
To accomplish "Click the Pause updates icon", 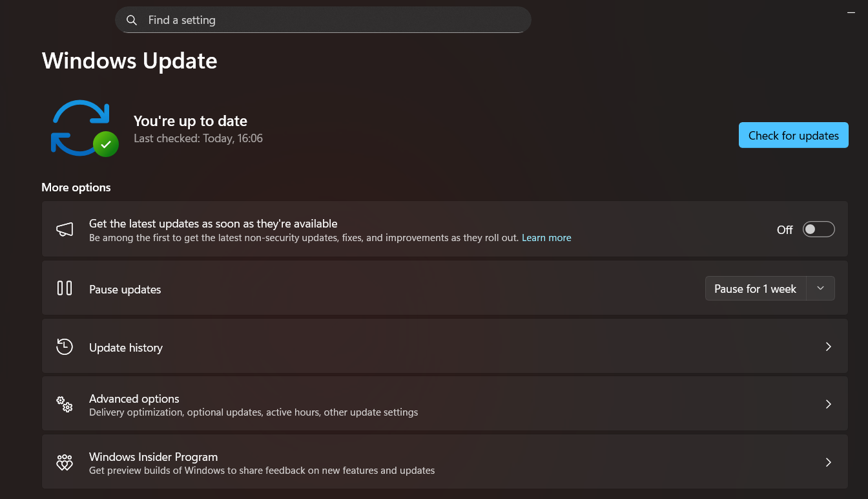I will 65,288.
